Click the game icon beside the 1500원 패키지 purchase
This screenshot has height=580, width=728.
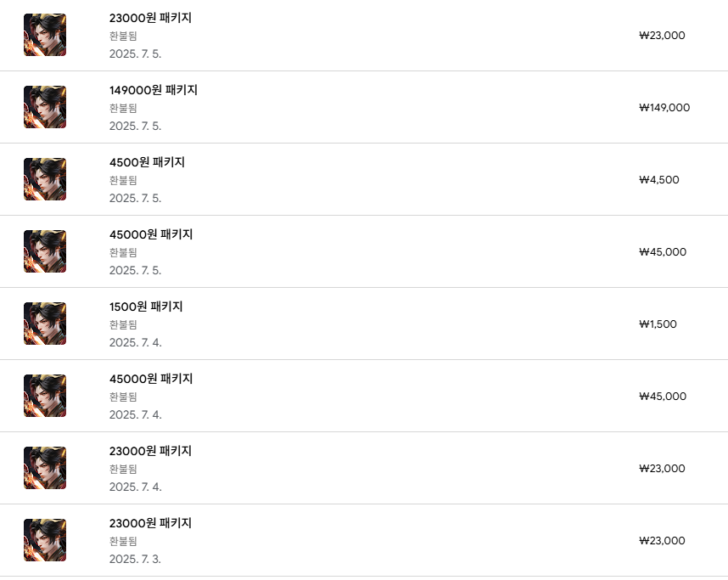coord(45,324)
